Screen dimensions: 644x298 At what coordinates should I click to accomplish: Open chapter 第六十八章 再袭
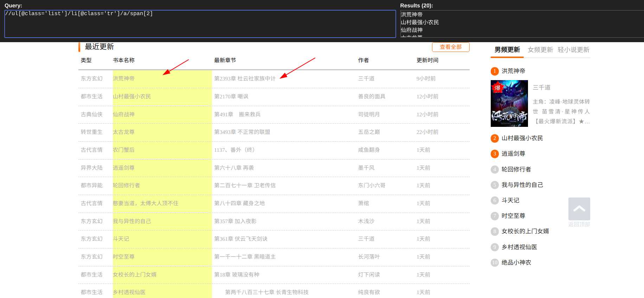[234, 168]
